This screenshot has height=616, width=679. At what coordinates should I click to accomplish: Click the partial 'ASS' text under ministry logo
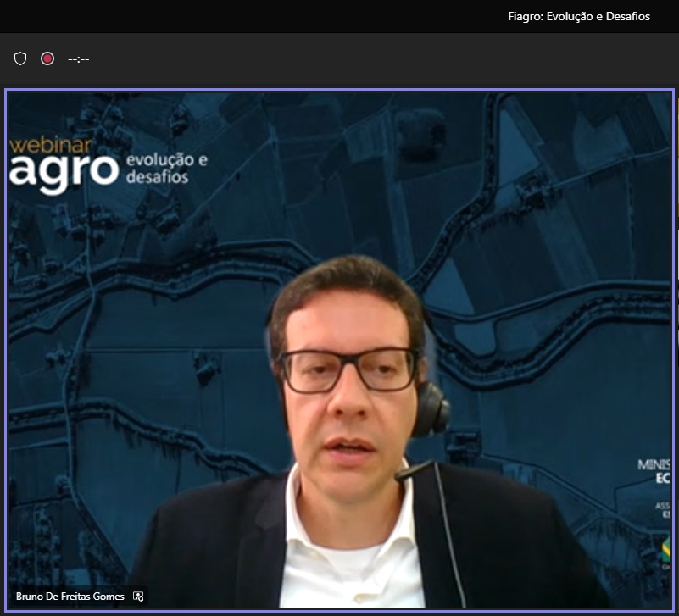pyautogui.click(x=662, y=504)
